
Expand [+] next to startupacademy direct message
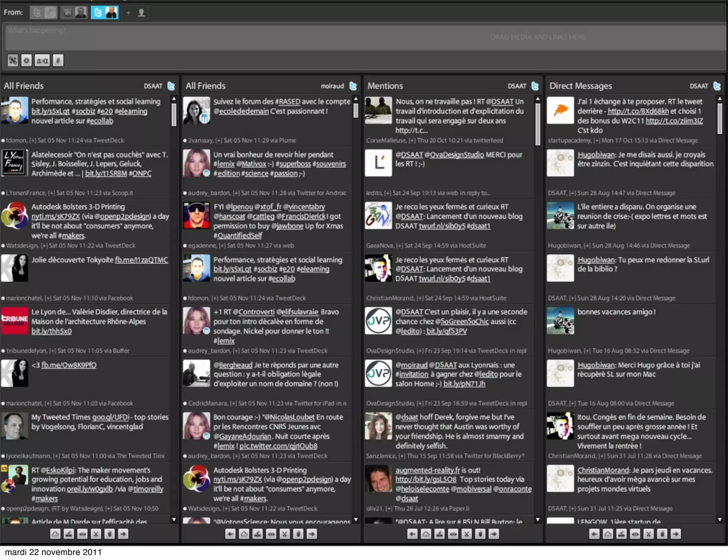[x=596, y=140]
